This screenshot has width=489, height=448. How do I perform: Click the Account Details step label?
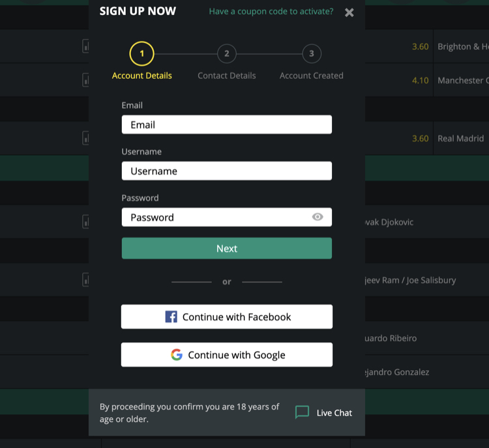click(142, 76)
